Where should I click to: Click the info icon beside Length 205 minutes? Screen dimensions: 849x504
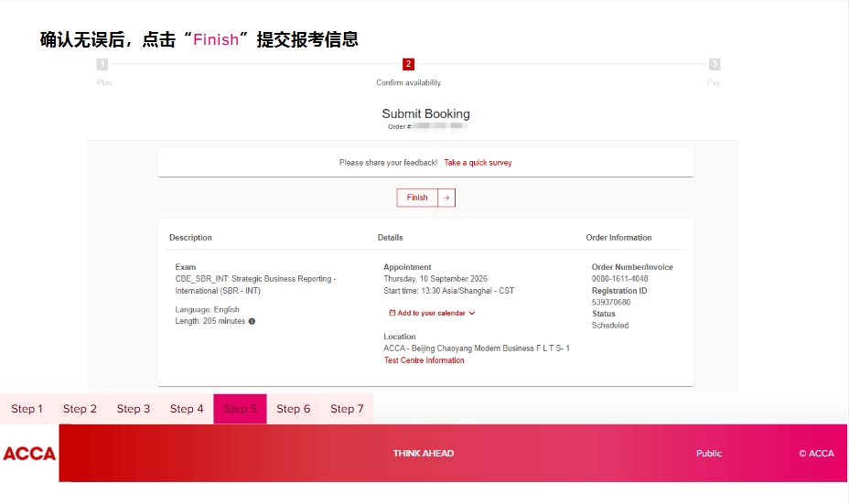click(252, 321)
